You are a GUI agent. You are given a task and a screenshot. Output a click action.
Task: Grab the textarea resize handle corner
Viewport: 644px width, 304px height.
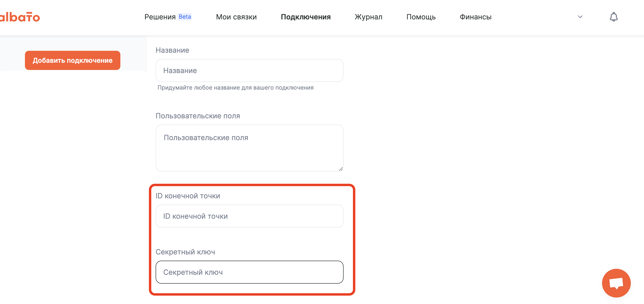[x=340, y=169]
